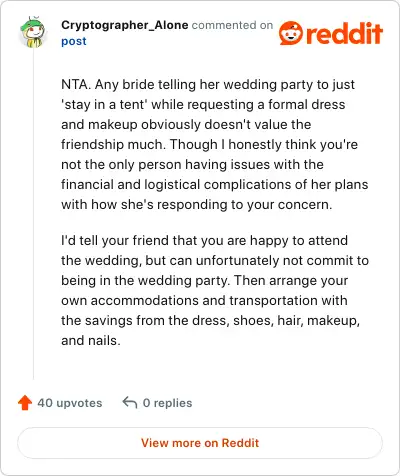Click the 'commented on' text
This screenshot has height=476, width=400.
tap(232, 25)
